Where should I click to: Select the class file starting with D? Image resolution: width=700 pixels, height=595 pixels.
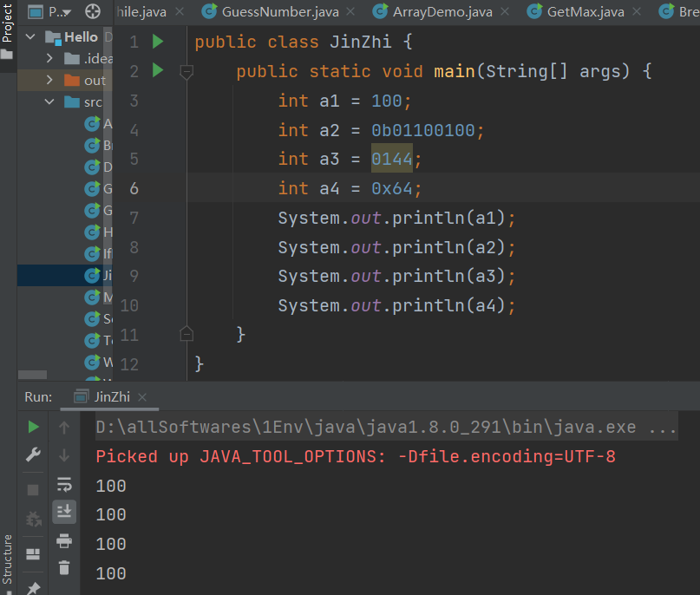[x=98, y=167]
